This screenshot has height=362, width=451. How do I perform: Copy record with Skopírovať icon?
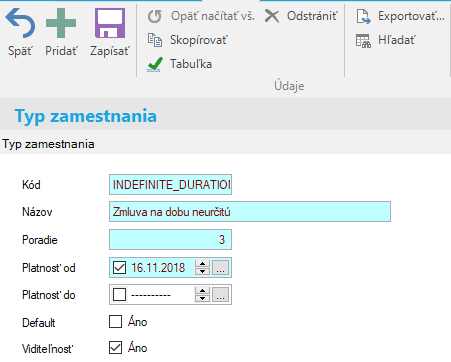tap(155, 40)
